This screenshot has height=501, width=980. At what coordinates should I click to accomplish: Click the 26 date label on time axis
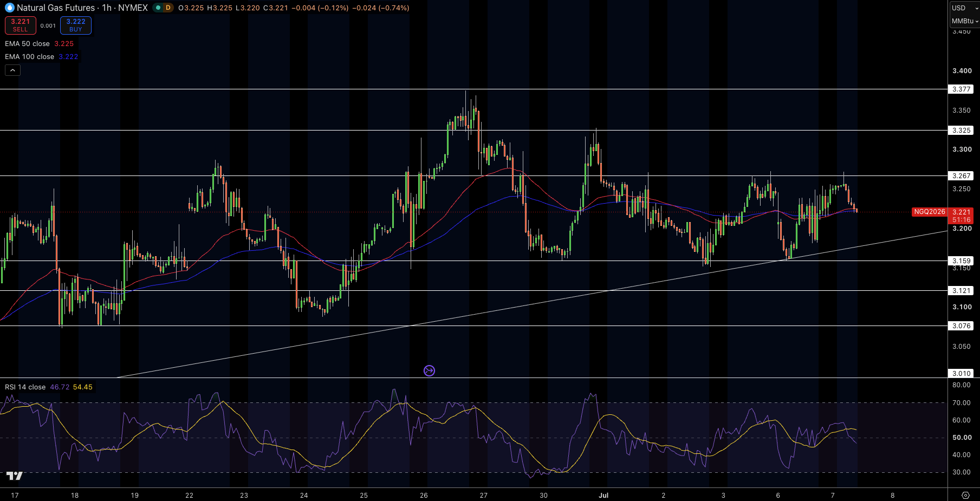(424, 495)
